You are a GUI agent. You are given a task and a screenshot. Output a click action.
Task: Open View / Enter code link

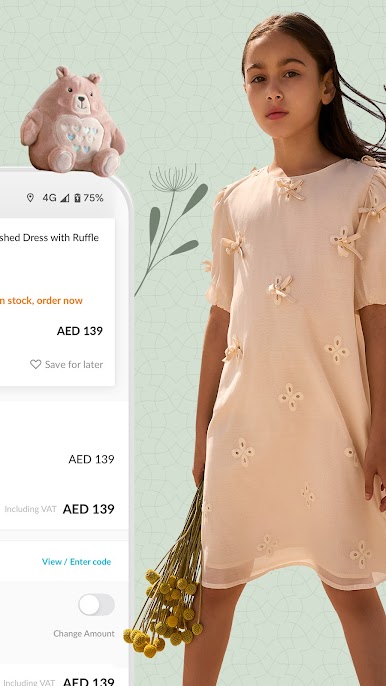pyautogui.click(x=77, y=561)
